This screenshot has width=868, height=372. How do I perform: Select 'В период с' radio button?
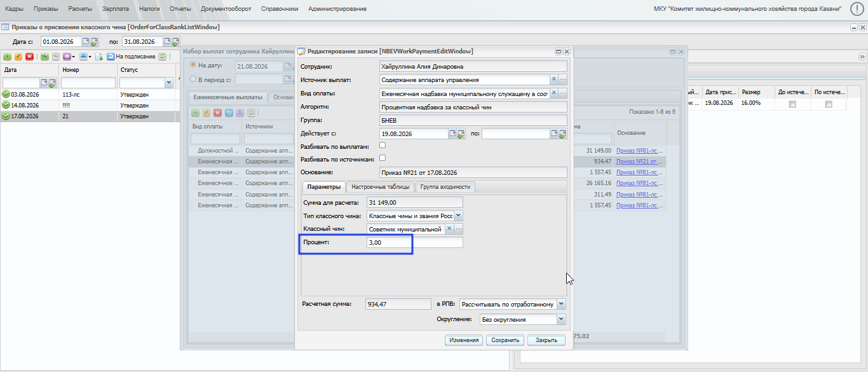194,79
